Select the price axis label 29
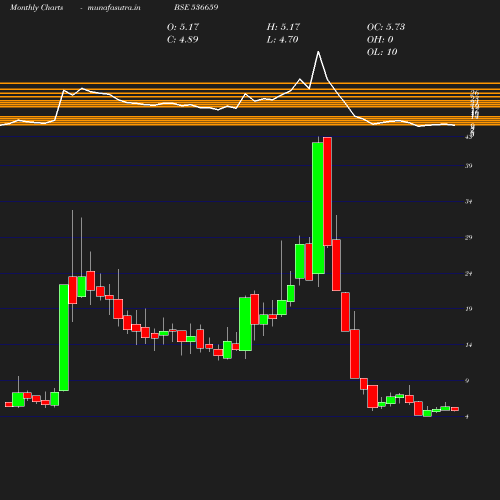This screenshot has height=500, width=500. coord(469,238)
